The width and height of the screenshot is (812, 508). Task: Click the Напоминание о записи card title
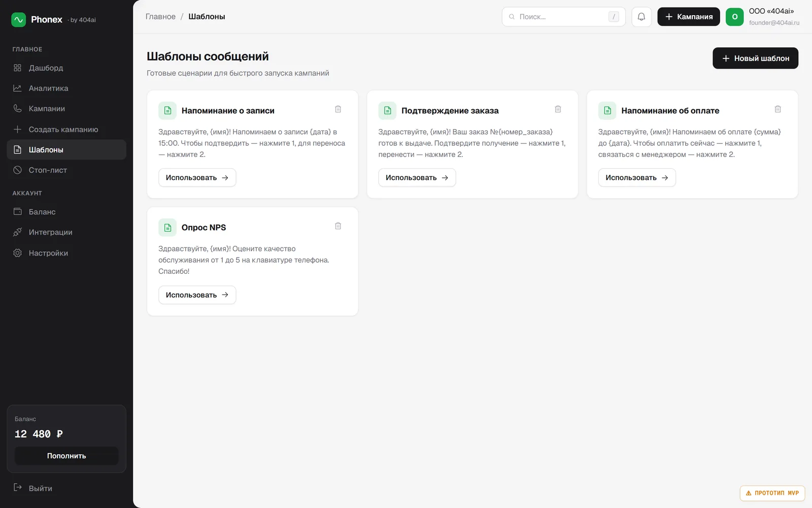pos(228,111)
